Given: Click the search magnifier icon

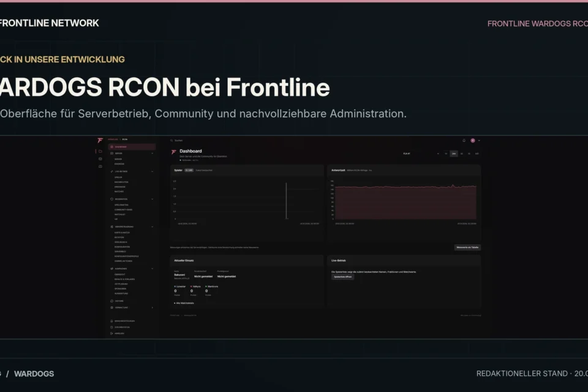Looking at the screenshot, I should [171, 140].
